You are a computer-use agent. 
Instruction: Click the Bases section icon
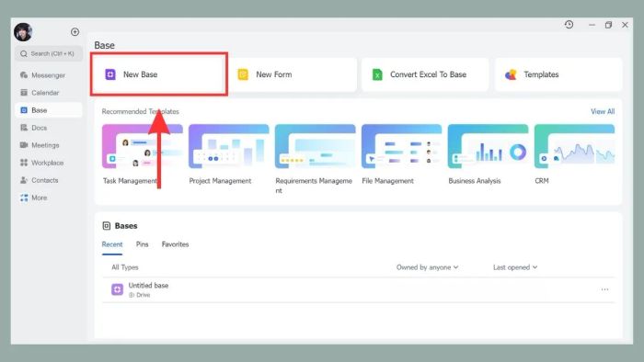(x=107, y=226)
